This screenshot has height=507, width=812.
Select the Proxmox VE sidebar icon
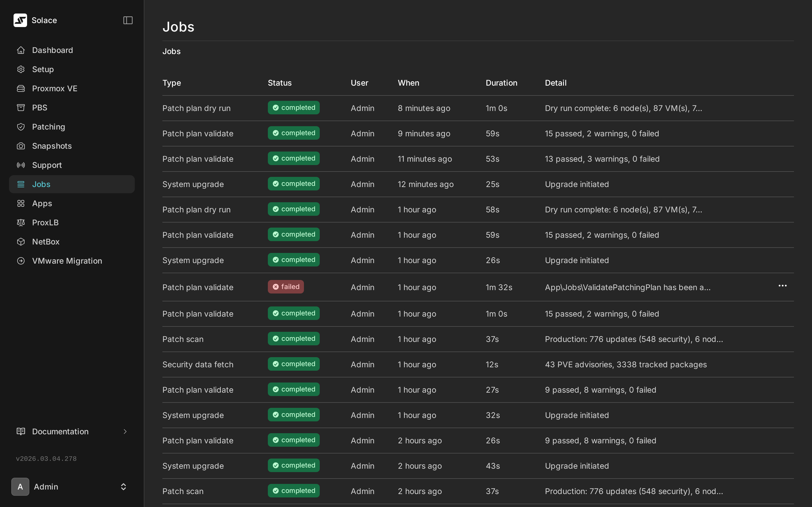coord(21,88)
